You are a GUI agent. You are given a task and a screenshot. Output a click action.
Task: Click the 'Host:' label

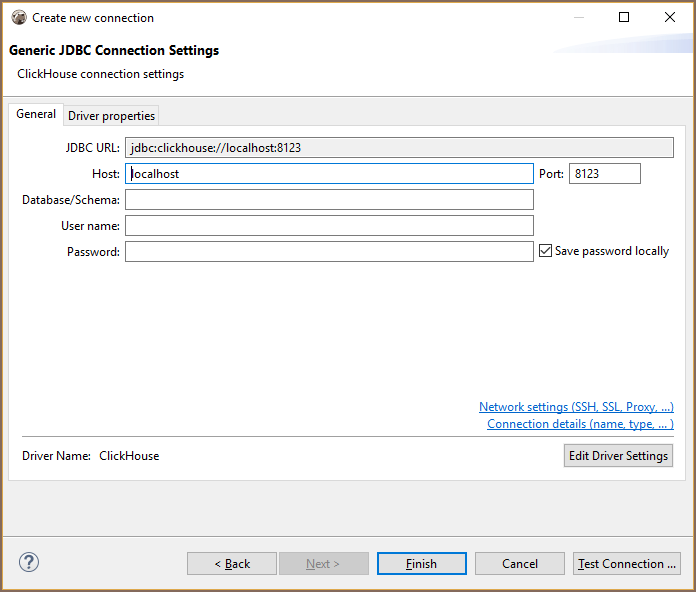106,174
